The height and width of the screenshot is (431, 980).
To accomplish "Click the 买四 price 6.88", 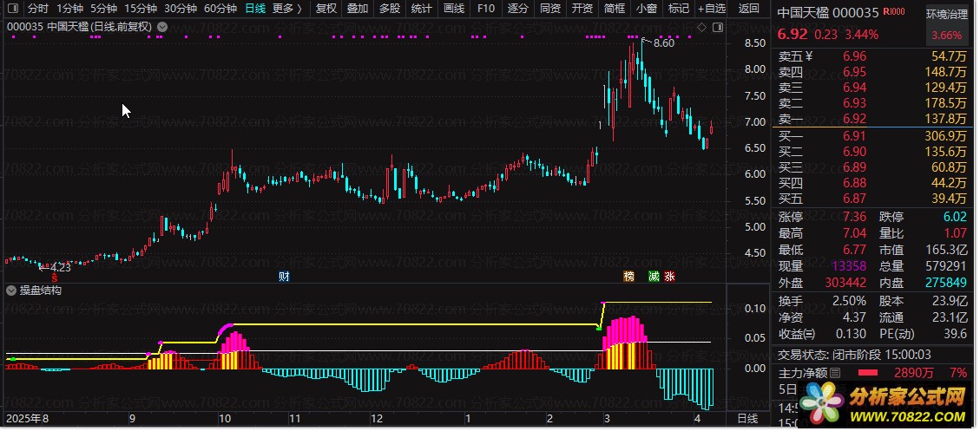I will [854, 183].
